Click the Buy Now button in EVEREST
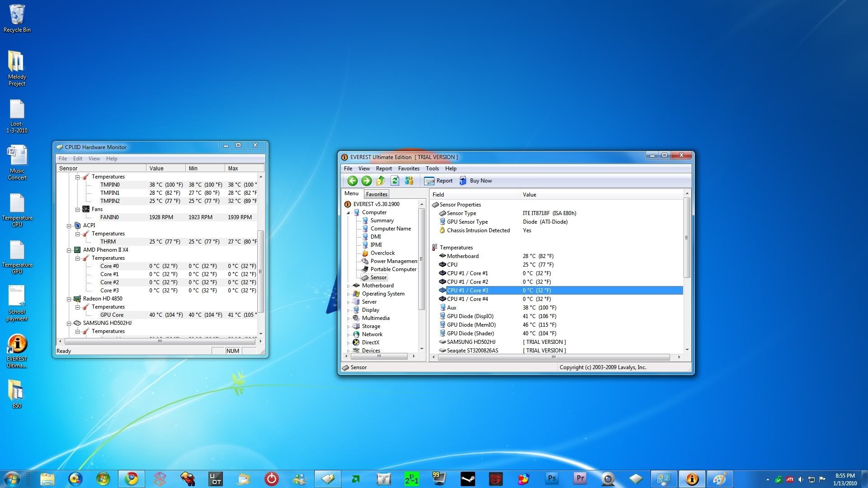The image size is (868, 488). (x=476, y=181)
